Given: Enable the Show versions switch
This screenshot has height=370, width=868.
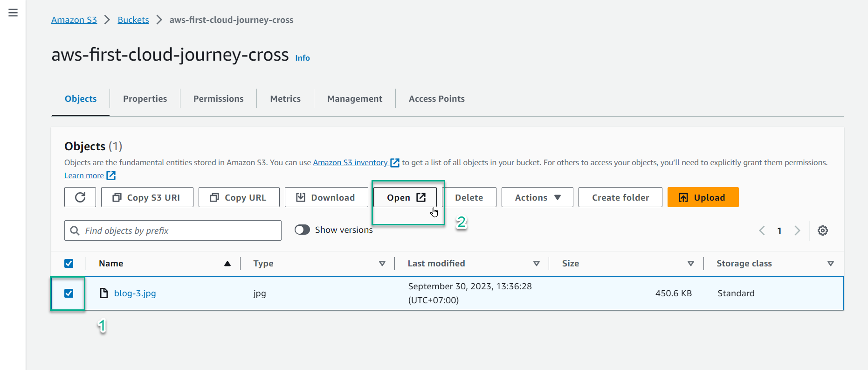Looking at the screenshot, I should point(302,230).
